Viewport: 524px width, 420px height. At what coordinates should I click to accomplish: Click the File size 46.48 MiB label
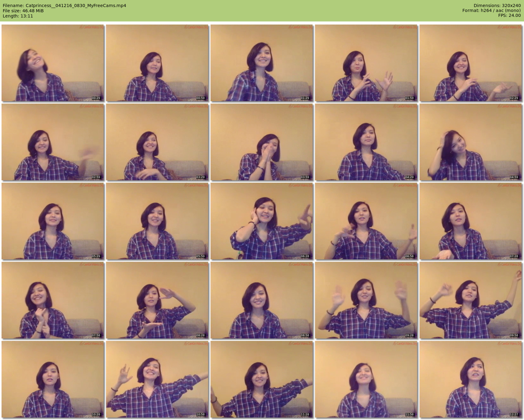point(23,11)
